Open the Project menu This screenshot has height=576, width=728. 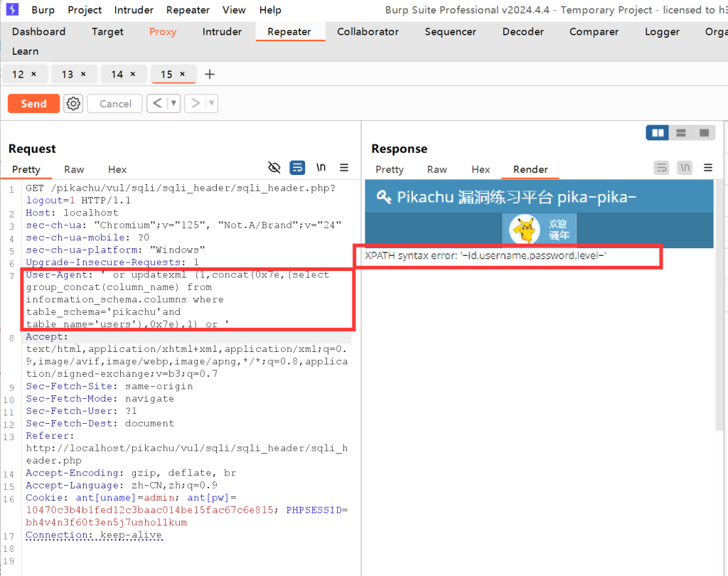point(85,10)
